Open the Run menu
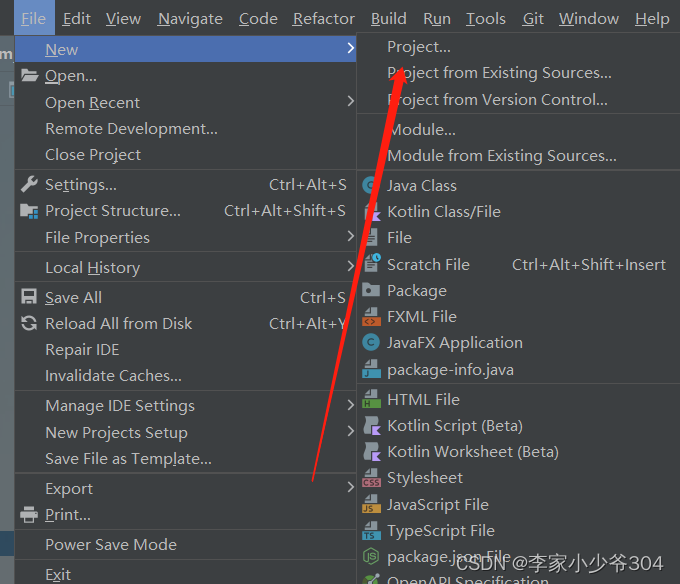Image resolution: width=680 pixels, height=584 pixels. [x=437, y=19]
